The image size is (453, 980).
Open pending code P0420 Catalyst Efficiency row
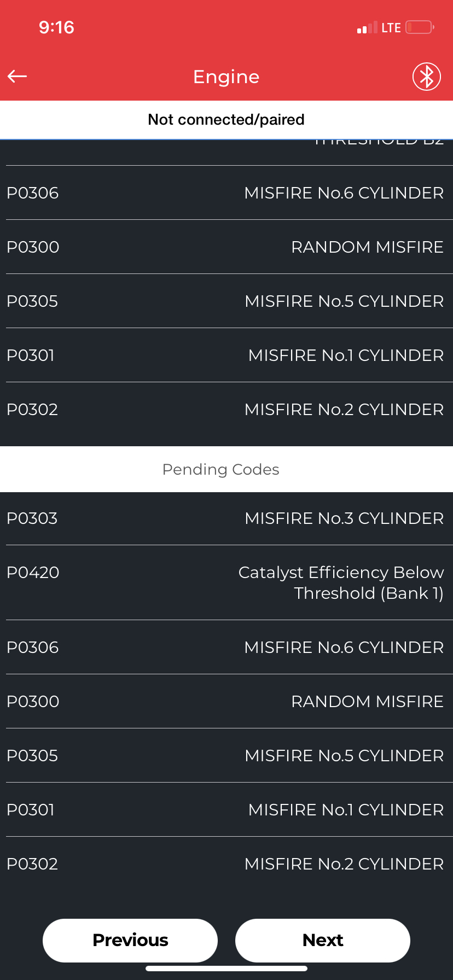[226, 582]
